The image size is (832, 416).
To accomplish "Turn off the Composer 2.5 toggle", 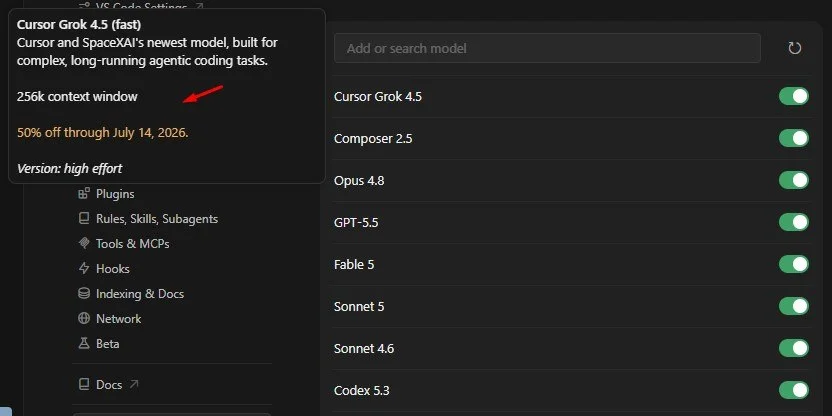I will pyautogui.click(x=794, y=138).
